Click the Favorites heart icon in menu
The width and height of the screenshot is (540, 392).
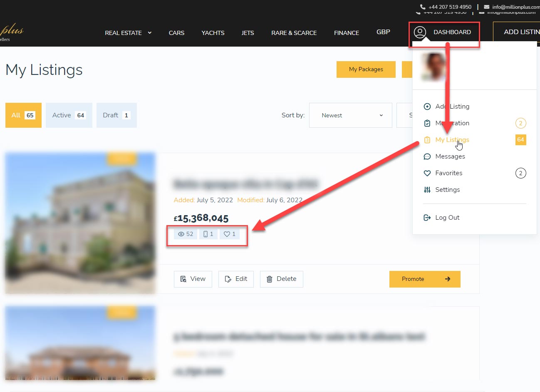coord(427,173)
